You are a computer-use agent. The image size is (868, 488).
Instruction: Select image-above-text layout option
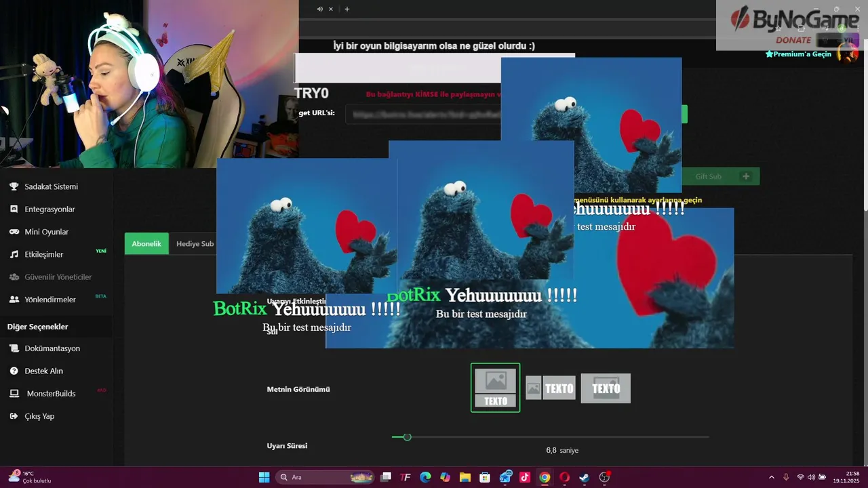tap(496, 388)
